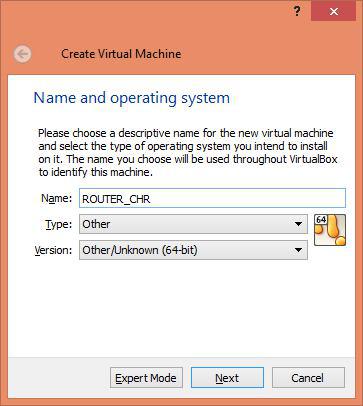Click the 'Name and operating system' heading
The image size is (363, 406).
132,98
